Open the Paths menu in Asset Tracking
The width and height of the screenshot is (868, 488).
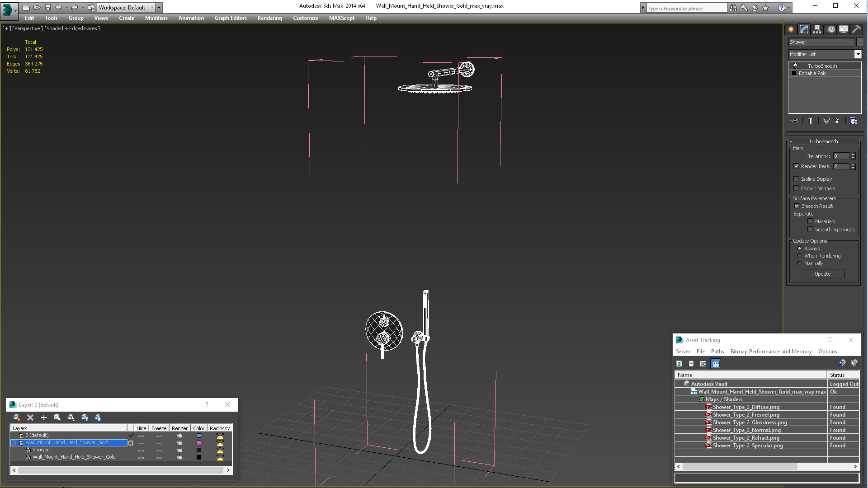coord(717,352)
